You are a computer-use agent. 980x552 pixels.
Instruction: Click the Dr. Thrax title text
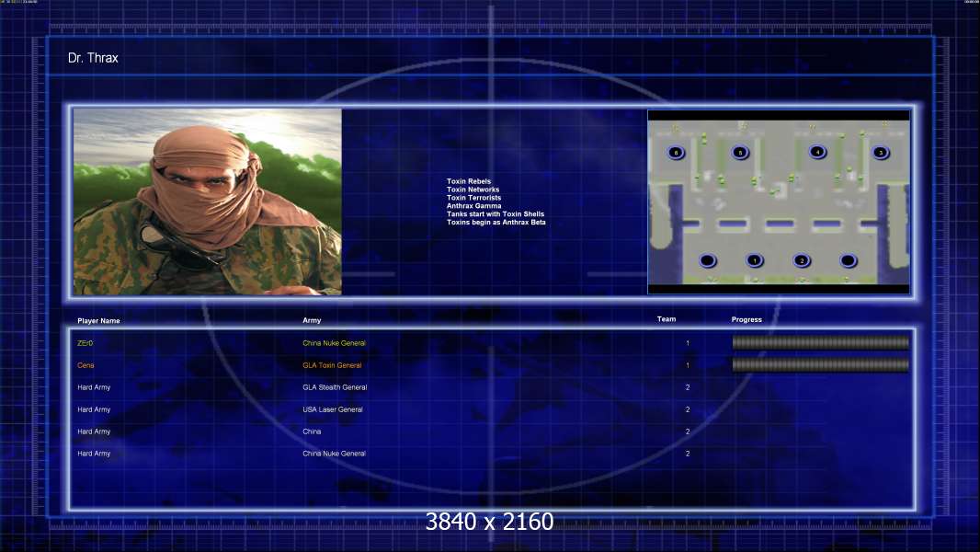click(93, 58)
